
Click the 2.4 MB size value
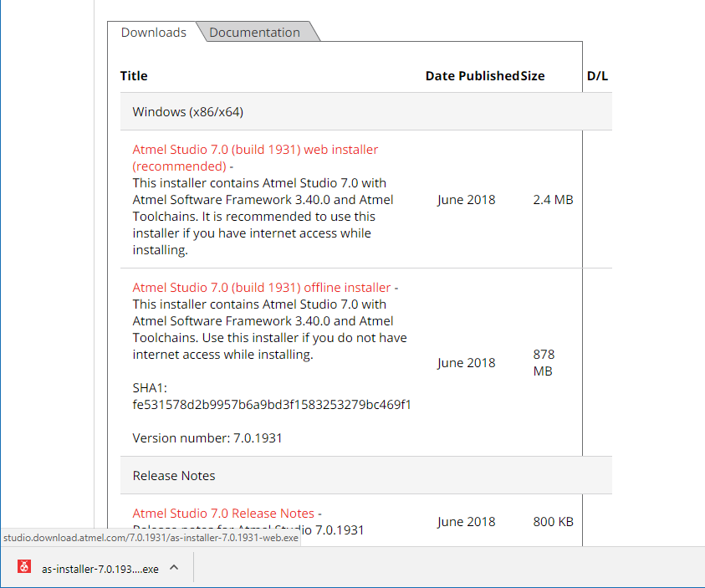553,199
